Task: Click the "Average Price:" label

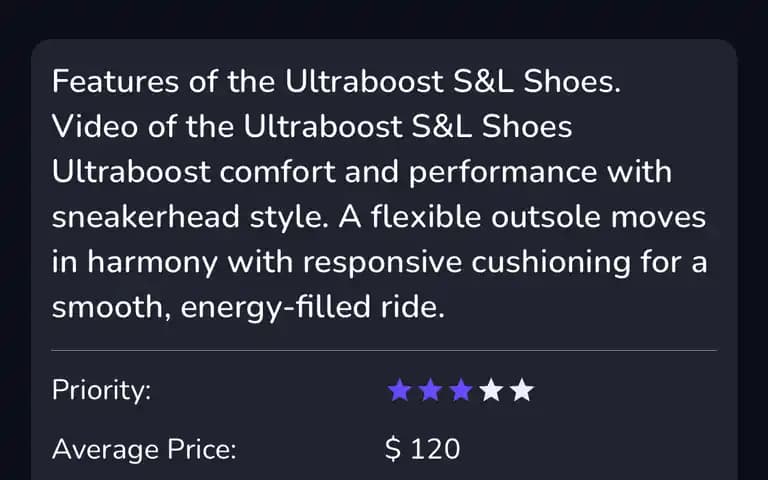Action: (x=144, y=449)
